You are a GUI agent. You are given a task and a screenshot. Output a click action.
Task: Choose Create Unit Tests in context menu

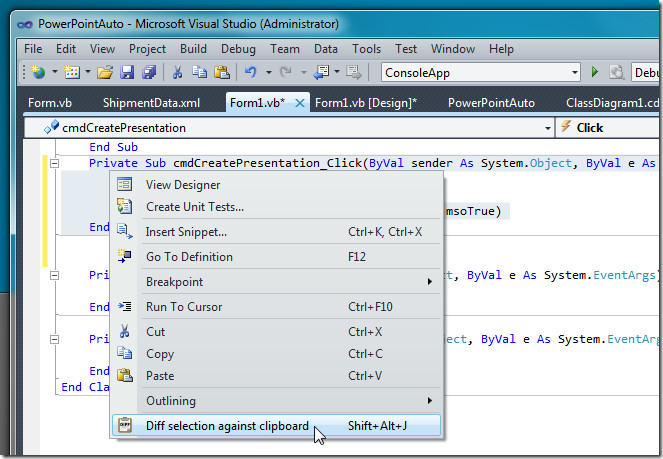pyautogui.click(x=277, y=207)
